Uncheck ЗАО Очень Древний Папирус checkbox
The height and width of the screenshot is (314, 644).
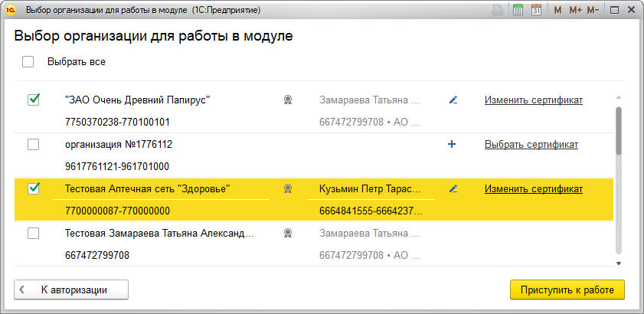[x=33, y=100]
